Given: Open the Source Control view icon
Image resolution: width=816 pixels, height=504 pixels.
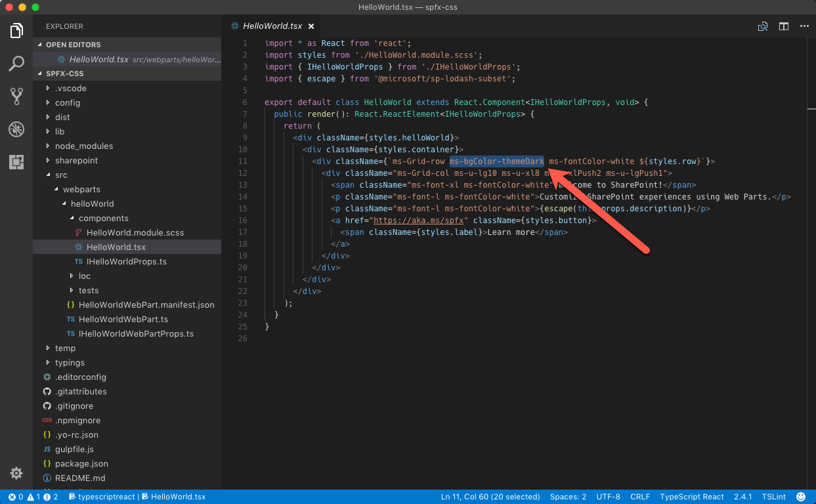Looking at the screenshot, I should (x=16, y=96).
